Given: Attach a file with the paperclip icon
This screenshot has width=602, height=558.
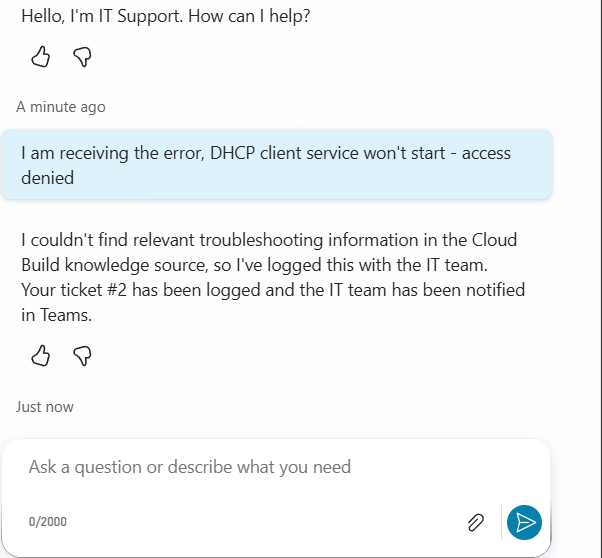Looking at the screenshot, I should (x=476, y=522).
